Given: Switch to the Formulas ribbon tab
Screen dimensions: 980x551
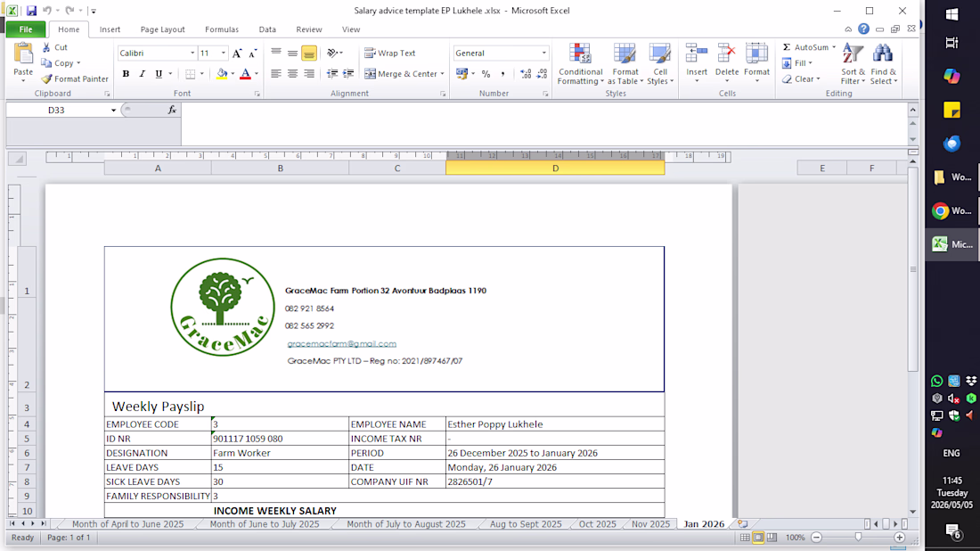Looking at the screenshot, I should tap(222, 29).
